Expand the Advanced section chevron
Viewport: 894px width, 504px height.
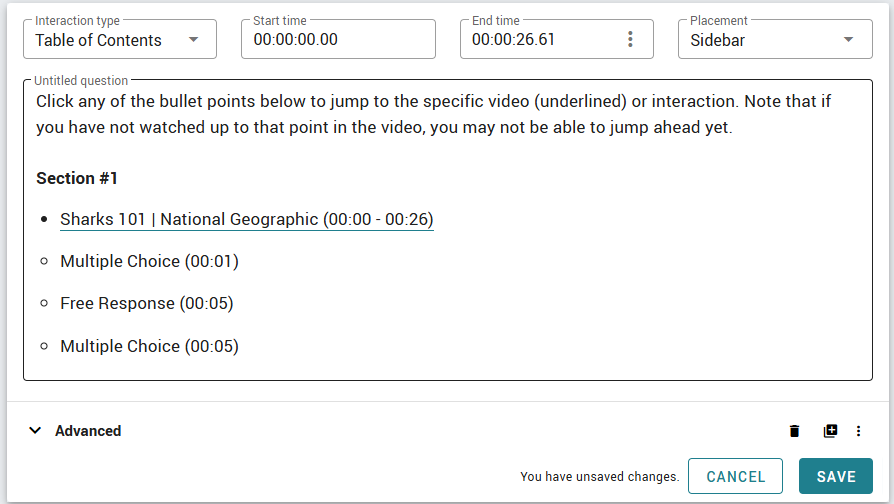[35, 431]
